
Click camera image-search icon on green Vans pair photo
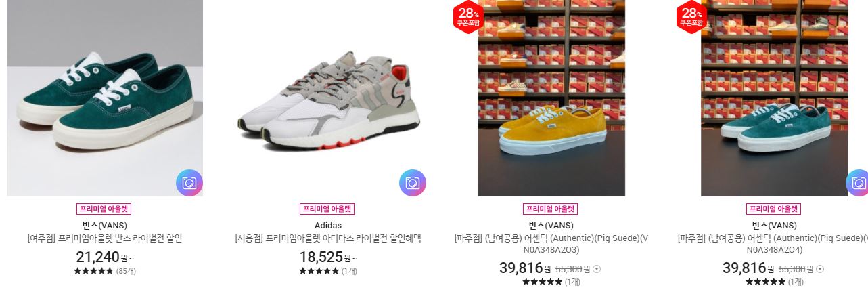click(189, 183)
